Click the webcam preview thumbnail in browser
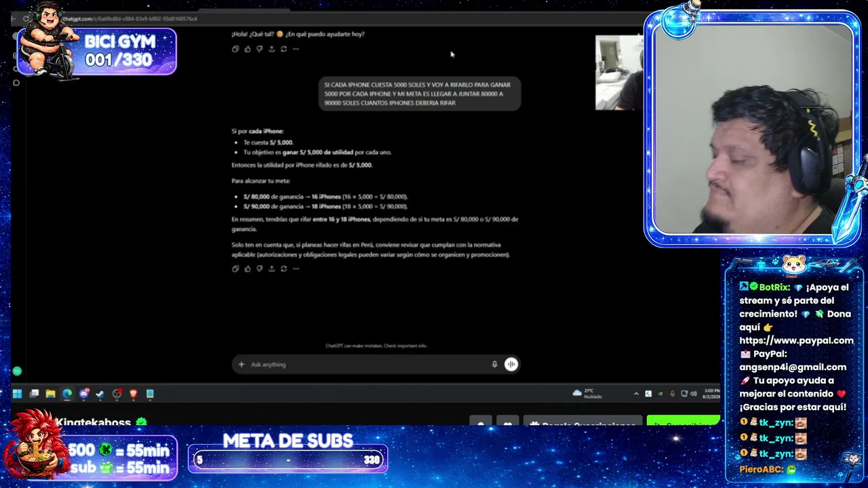 (619, 73)
